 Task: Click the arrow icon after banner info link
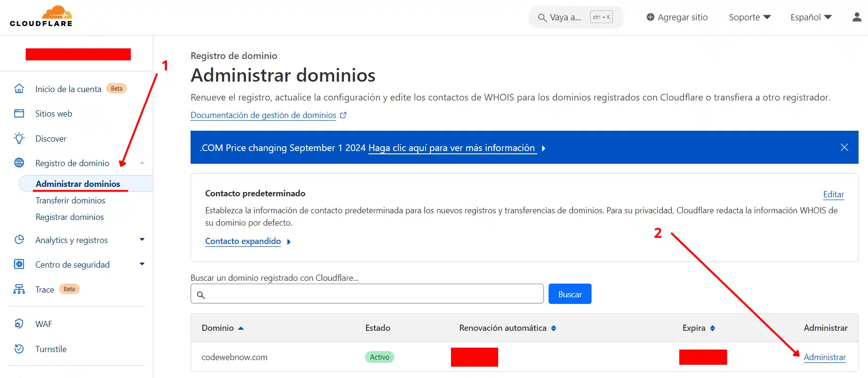[543, 148]
